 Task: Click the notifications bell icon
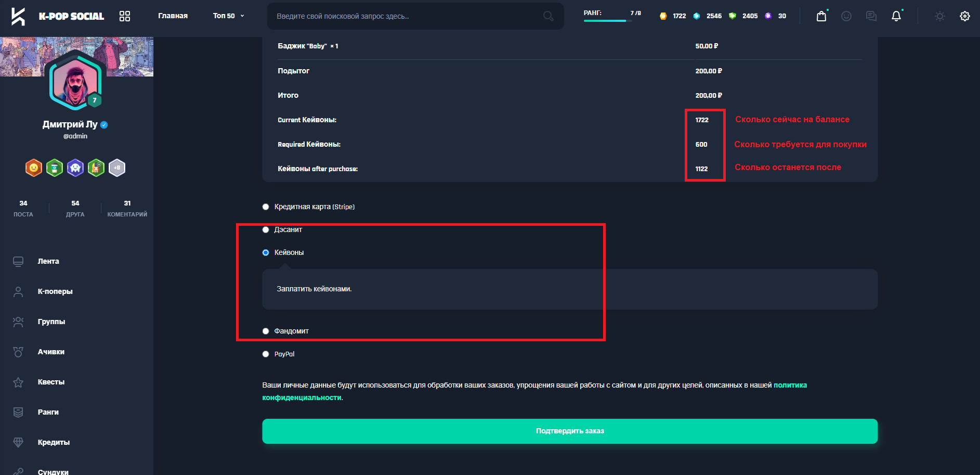tap(896, 16)
